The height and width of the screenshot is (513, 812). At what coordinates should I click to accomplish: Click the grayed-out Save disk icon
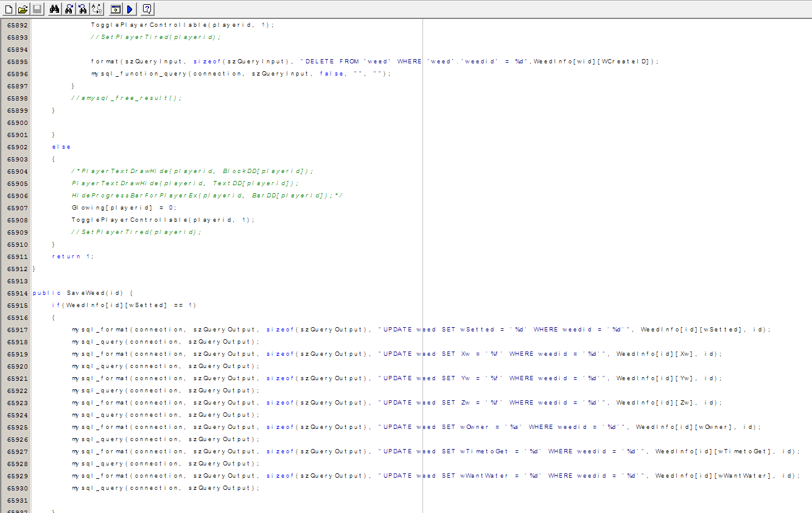37,9
